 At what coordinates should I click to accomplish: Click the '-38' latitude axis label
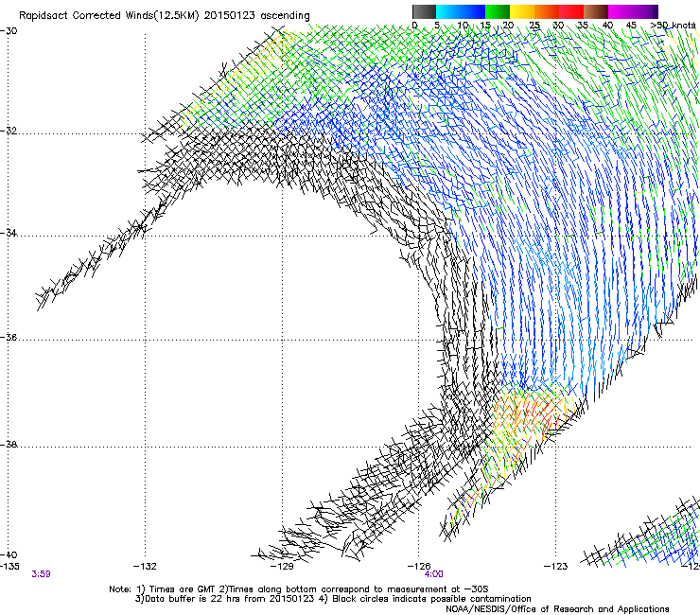coord(9,445)
